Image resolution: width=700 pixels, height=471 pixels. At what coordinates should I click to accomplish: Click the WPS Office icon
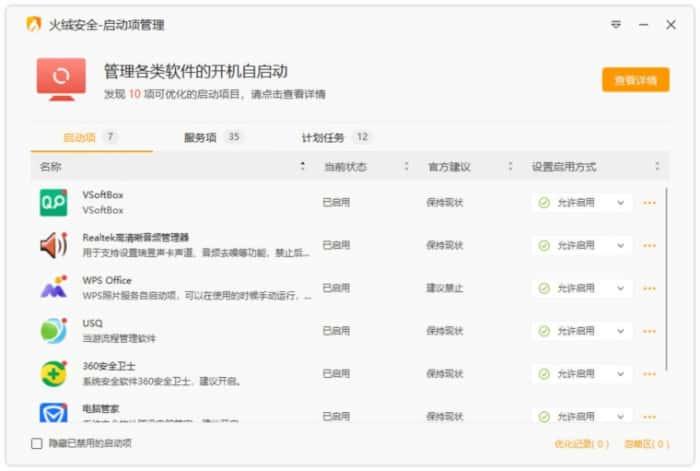[x=53, y=288]
